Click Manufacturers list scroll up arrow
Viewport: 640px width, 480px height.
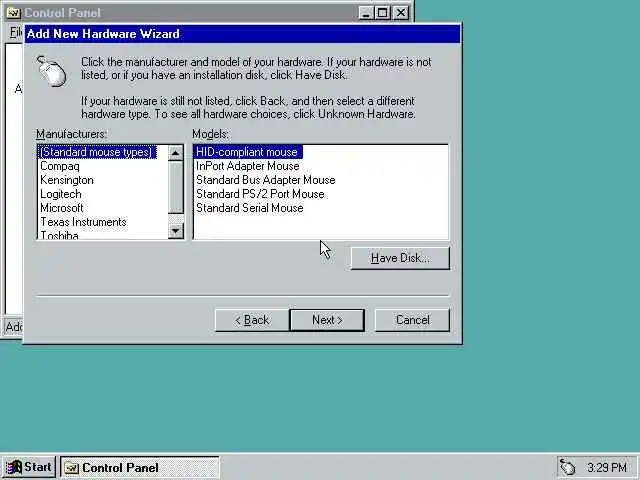176,153
